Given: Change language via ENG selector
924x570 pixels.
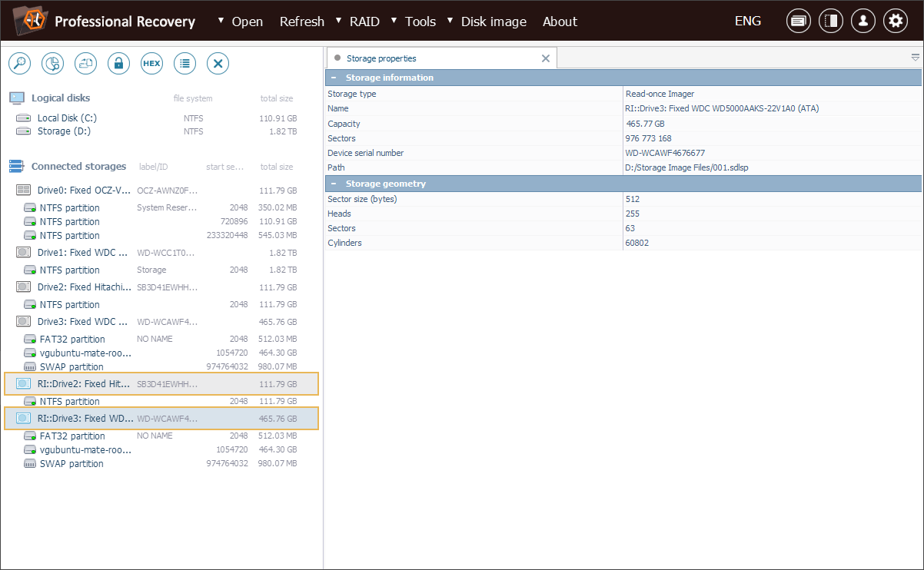Looking at the screenshot, I should tap(748, 22).
